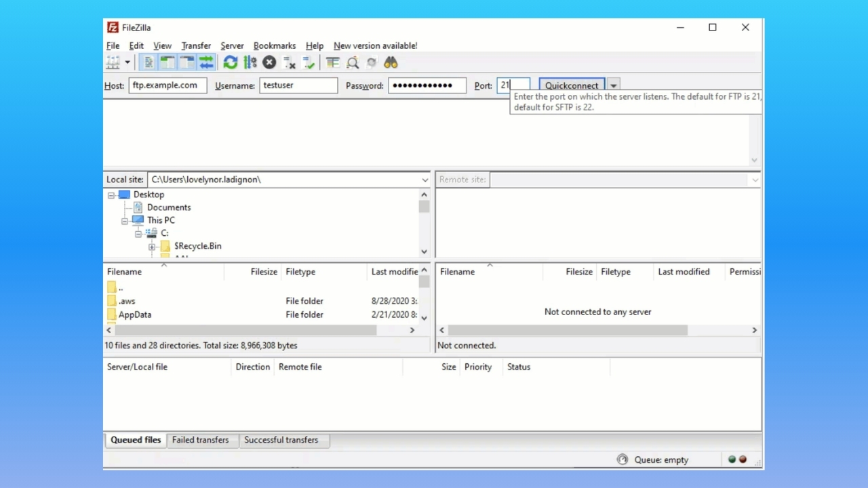The height and width of the screenshot is (488, 868).
Task: Toggle processing of the transfer queue icon
Action: [250, 62]
